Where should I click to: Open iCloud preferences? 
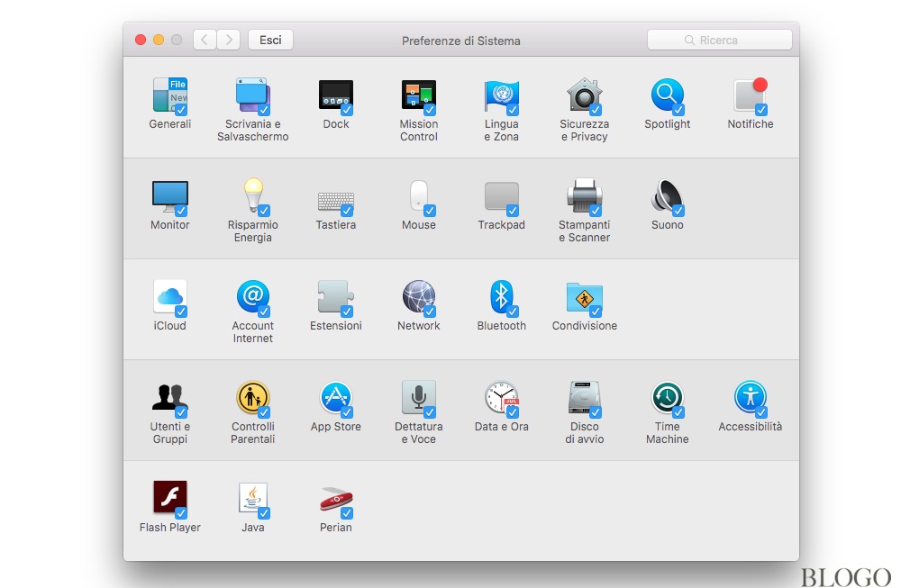169,297
